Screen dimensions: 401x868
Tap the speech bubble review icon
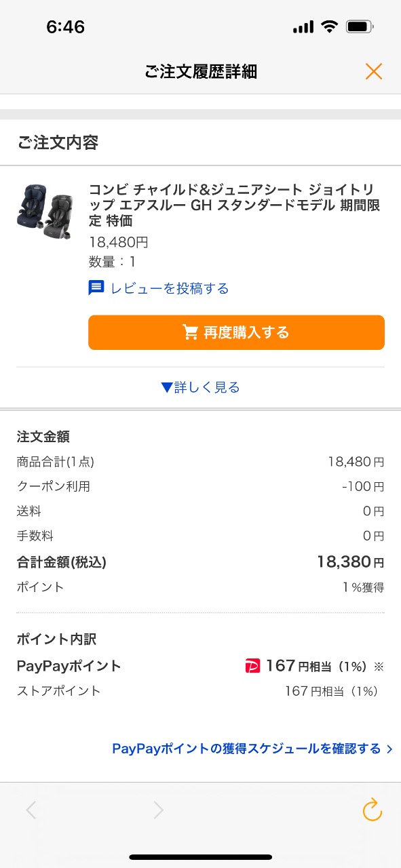point(96,288)
